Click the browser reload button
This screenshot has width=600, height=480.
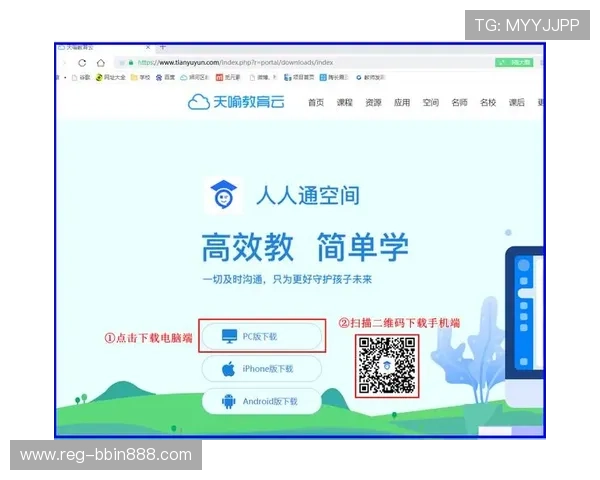tap(82, 63)
